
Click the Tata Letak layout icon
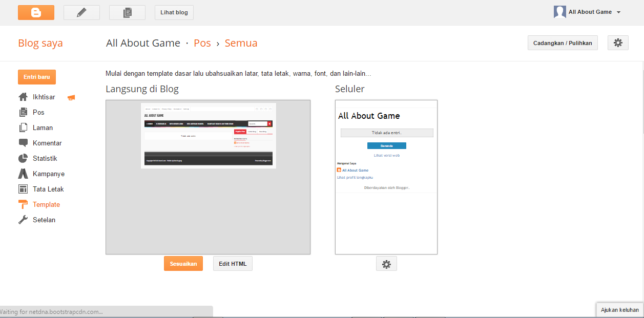[x=23, y=189]
